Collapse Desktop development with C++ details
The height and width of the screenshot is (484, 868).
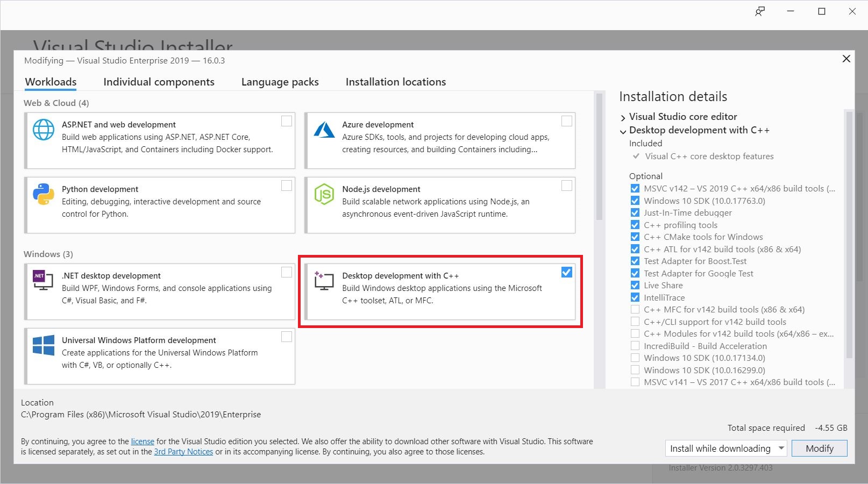[623, 131]
